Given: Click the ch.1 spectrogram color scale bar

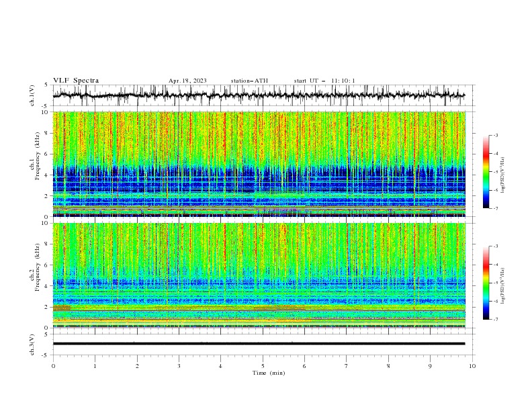Looking at the screenshot, I should tap(486, 172).
